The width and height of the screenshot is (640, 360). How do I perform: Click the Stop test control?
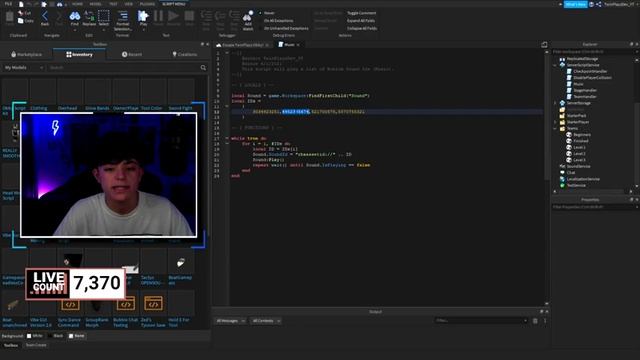[x=189, y=16]
